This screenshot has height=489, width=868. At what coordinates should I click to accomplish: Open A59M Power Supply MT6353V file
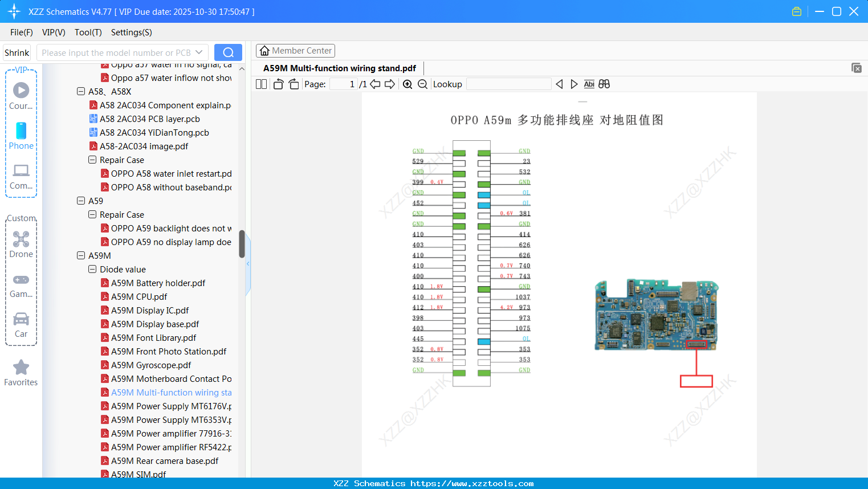tap(172, 419)
